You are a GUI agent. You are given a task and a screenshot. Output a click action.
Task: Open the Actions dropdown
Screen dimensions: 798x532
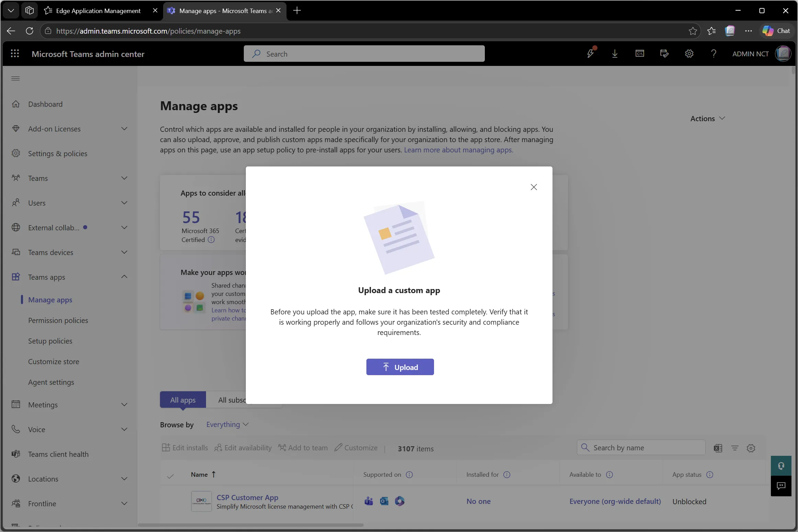point(707,118)
